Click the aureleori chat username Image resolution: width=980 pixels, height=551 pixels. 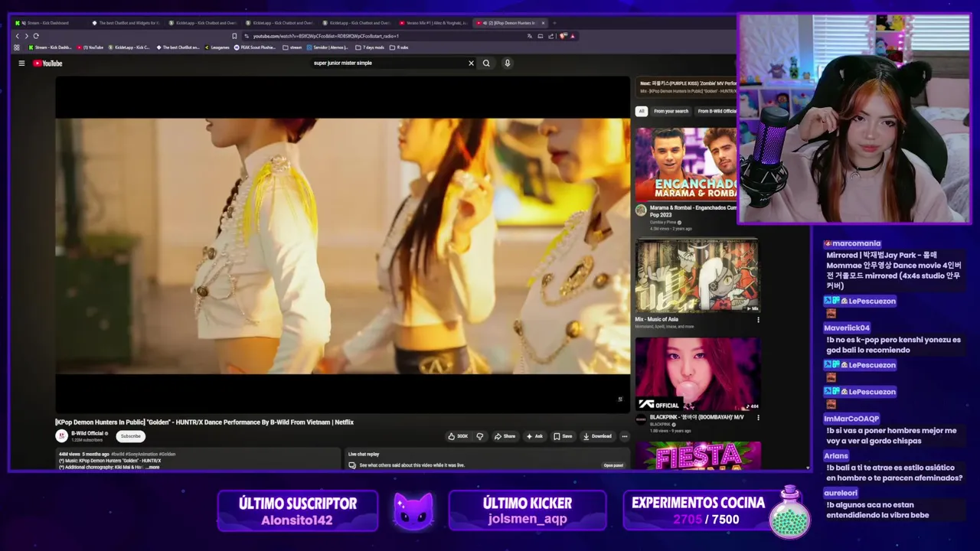pos(841,493)
